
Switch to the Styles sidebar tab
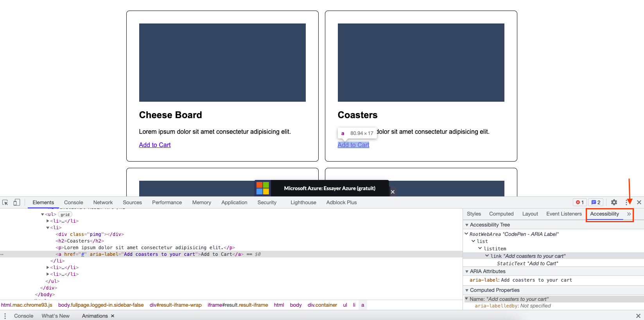tap(474, 214)
